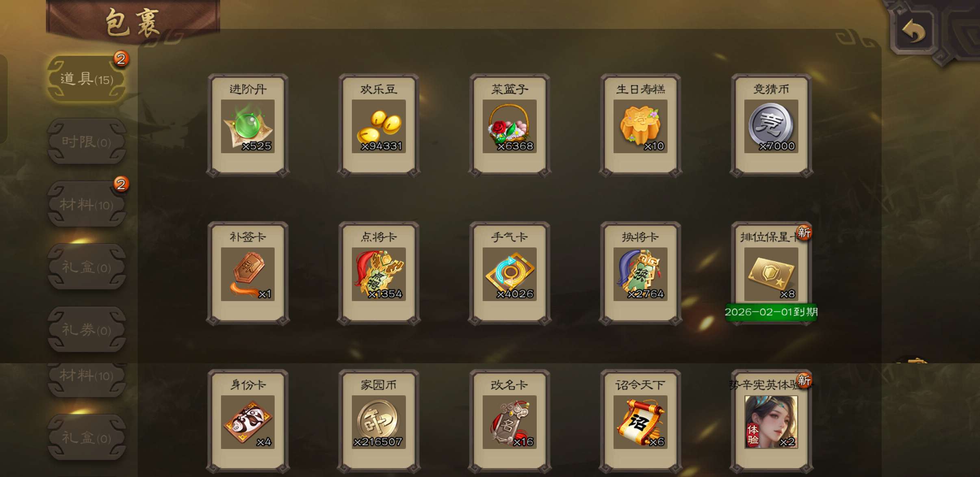The image size is (980, 477).
Task: Click the back arrow button
Action: [914, 31]
